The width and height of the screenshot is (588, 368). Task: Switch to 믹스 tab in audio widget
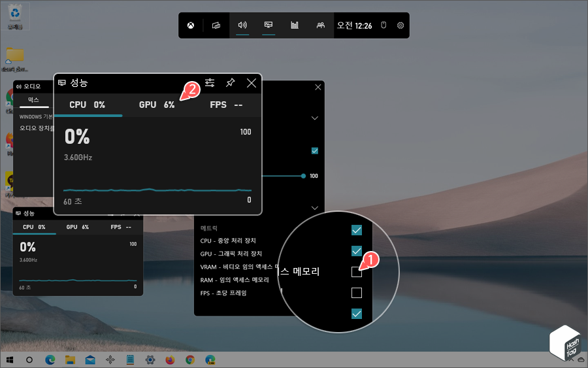tap(33, 100)
